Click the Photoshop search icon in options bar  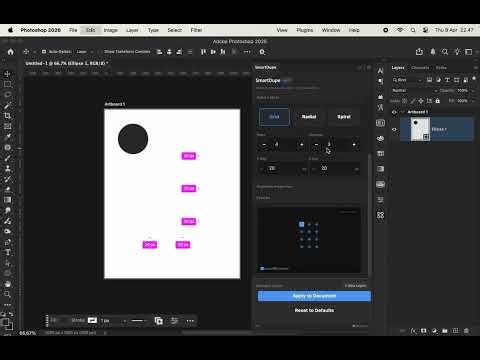point(445,52)
